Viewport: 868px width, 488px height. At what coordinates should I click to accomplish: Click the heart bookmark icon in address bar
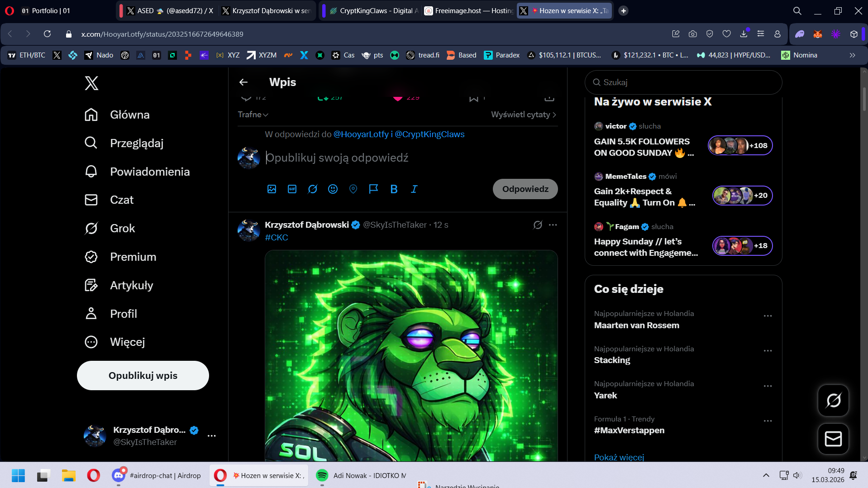pos(726,34)
